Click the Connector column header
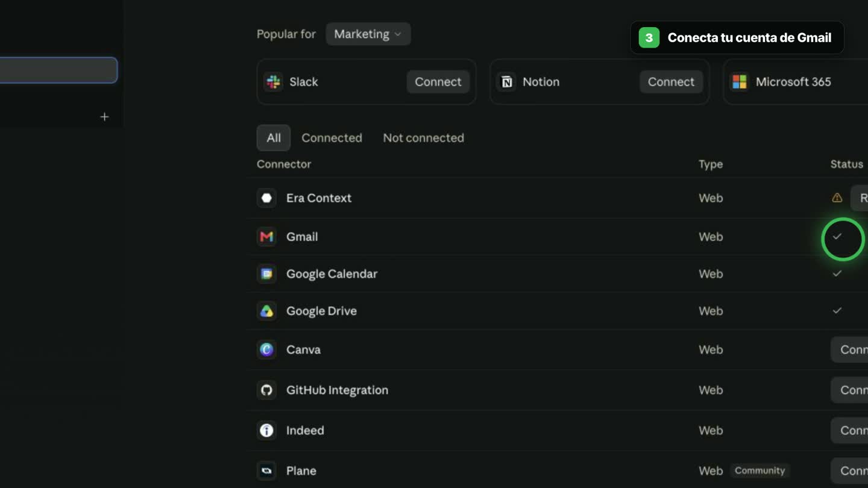868x488 pixels. 284,164
